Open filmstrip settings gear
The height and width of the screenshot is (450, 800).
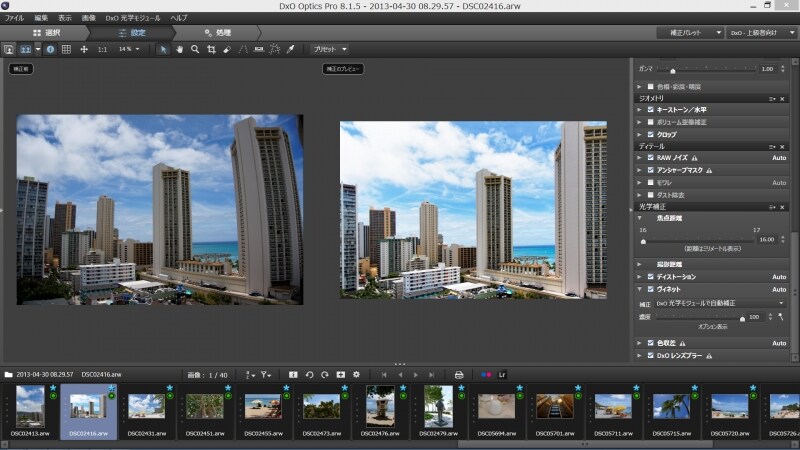tap(356, 375)
